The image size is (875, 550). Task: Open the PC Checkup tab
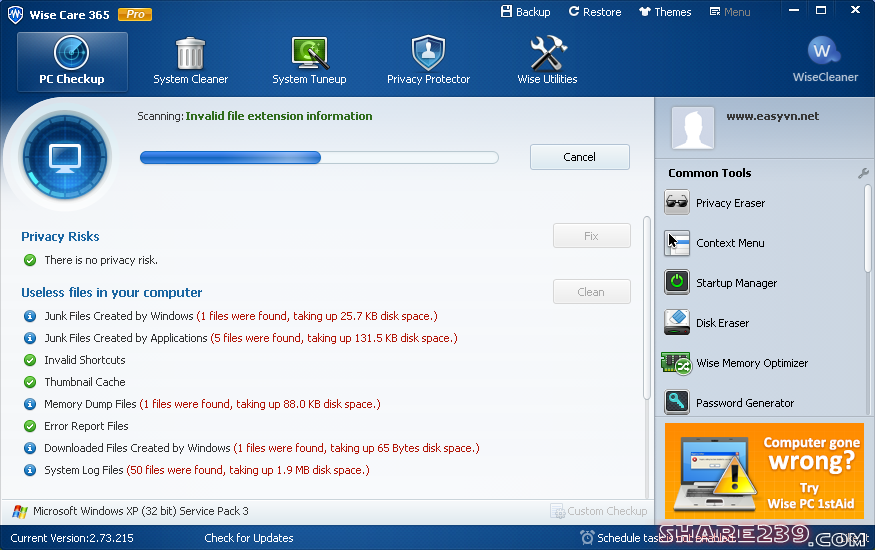tap(72, 61)
